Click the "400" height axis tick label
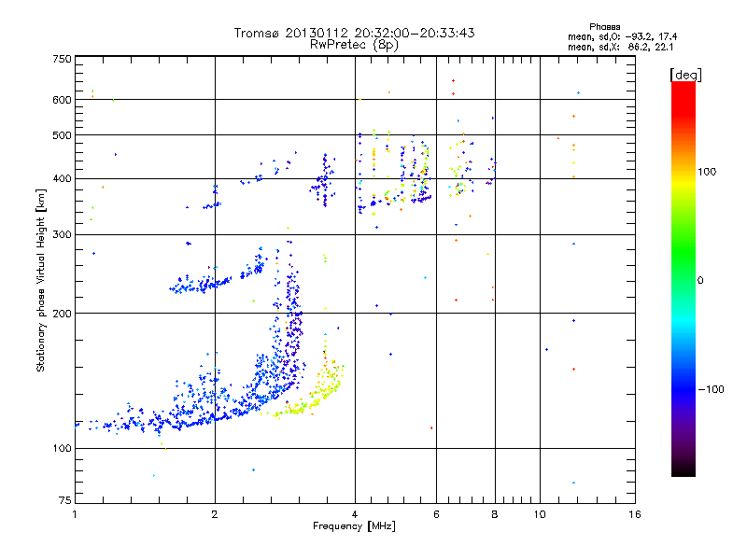Screen dimensions: 747x560 [62, 179]
